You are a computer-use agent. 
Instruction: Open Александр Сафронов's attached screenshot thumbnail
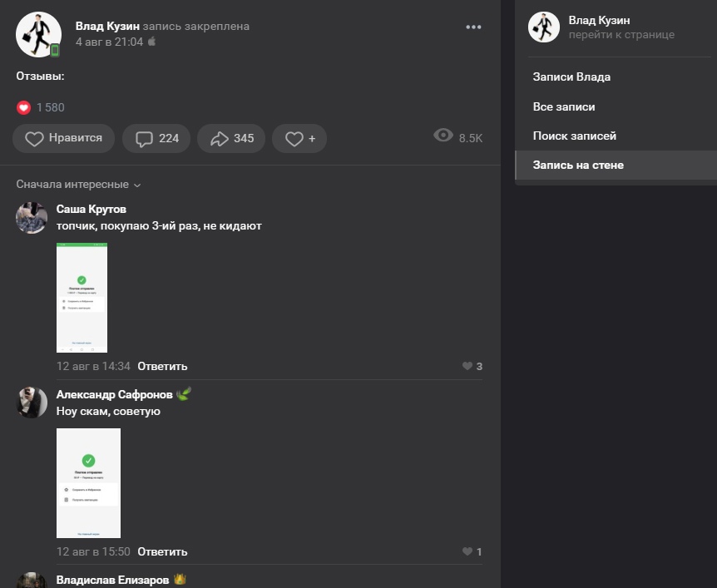click(88, 482)
